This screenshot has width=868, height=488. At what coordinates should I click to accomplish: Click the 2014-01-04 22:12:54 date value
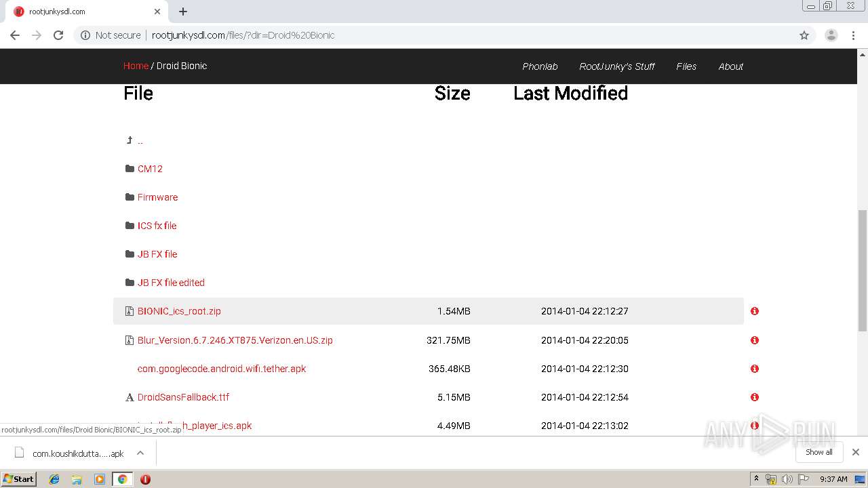coord(585,397)
